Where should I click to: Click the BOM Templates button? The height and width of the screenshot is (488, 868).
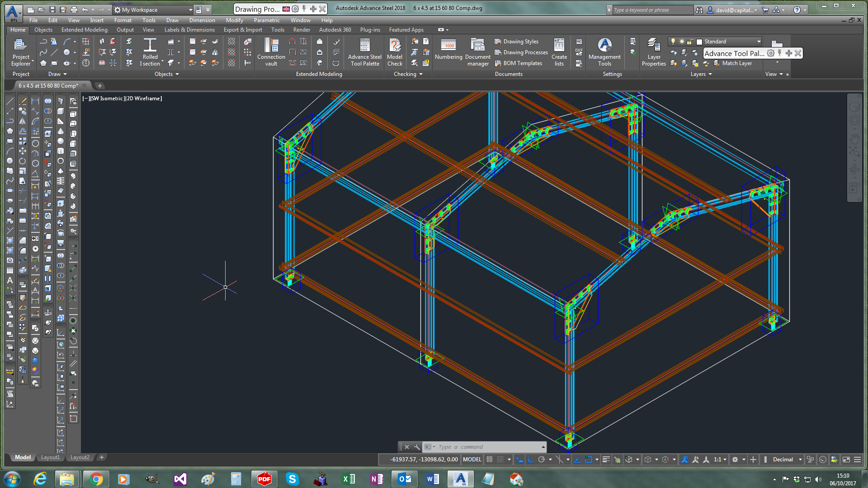(x=519, y=63)
